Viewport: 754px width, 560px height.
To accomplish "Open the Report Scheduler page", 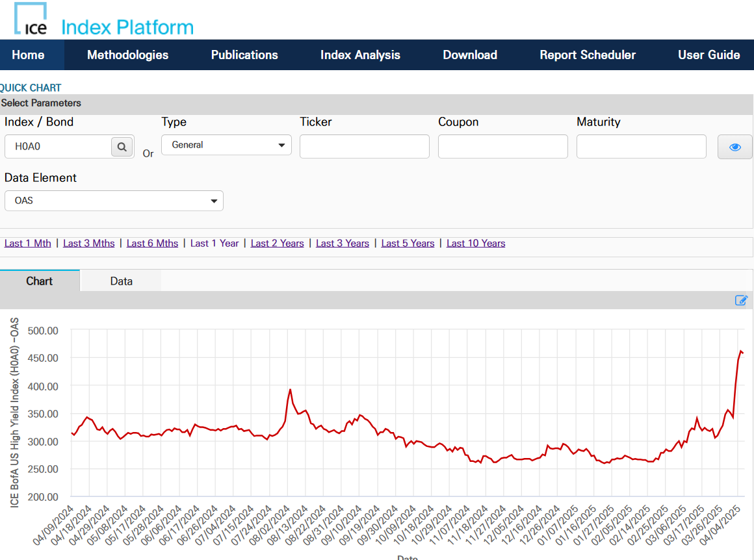I will (588, 55).
